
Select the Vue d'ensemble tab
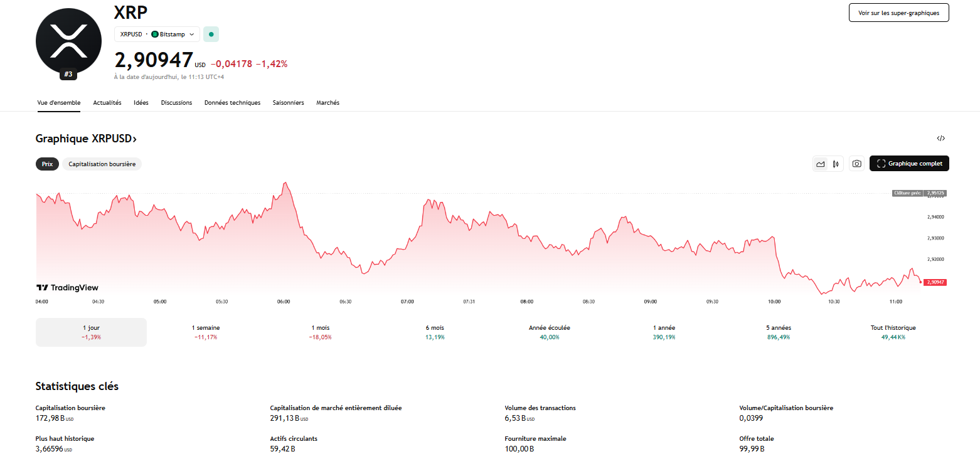59,103
